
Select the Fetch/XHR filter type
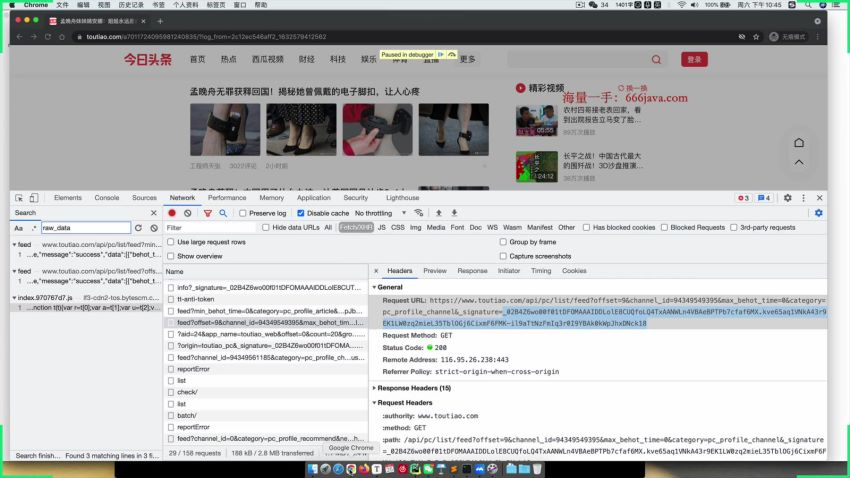coord(355,228)
